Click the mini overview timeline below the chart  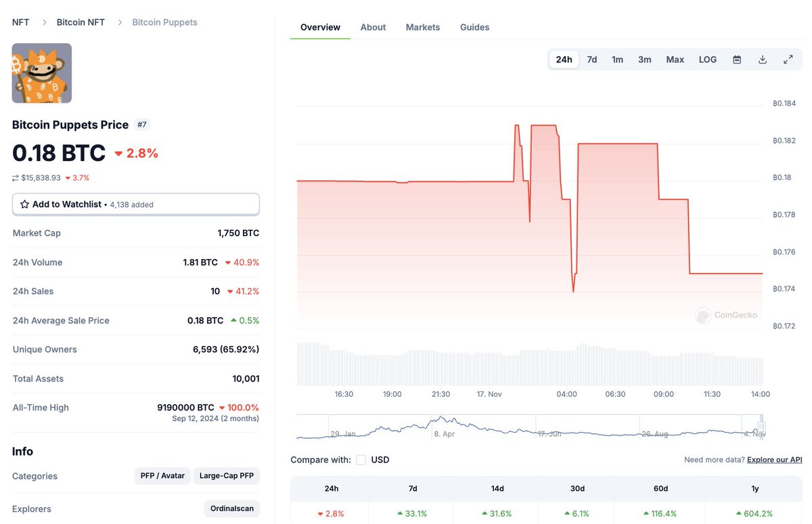[530, 427]
